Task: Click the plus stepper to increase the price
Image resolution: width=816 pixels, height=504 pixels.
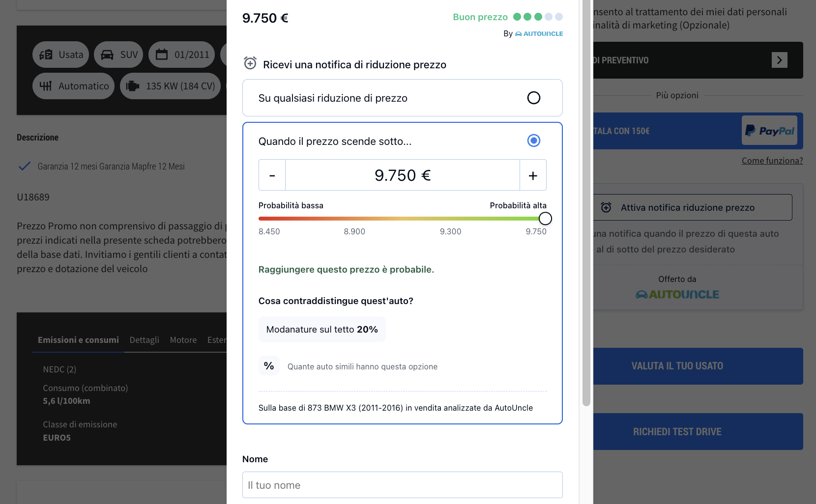Action: click(x=533, y=174)
